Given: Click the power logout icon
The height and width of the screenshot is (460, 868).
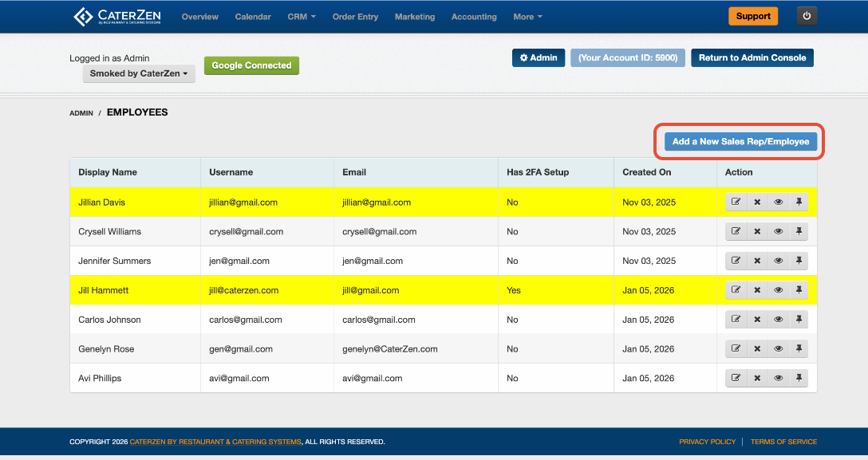Looking at the screenshot, I should 807,16.
